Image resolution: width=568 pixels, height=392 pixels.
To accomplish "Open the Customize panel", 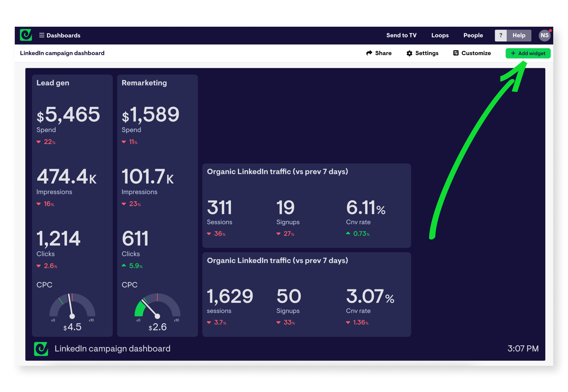I will [x=472, y=53].
